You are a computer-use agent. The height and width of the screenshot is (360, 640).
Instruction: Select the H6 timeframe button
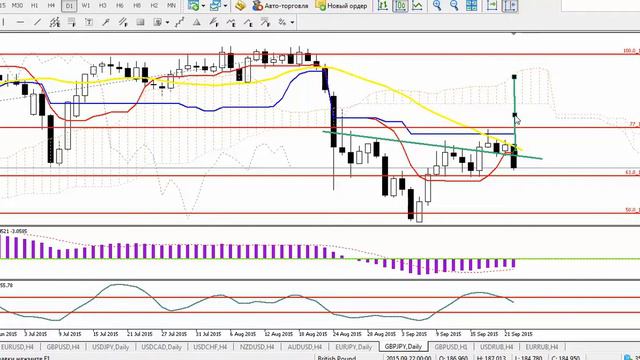pyautogui.click(x=120, y=5)
